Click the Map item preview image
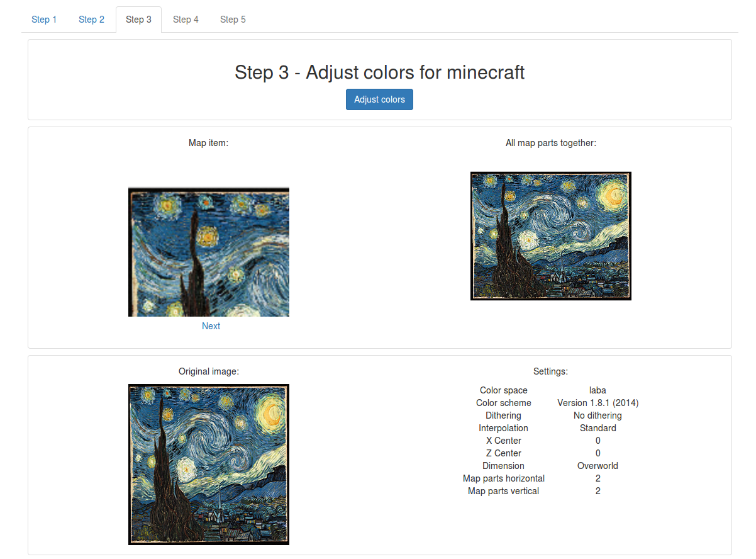Viewport: 756px width, 559px height. (209, 252)
